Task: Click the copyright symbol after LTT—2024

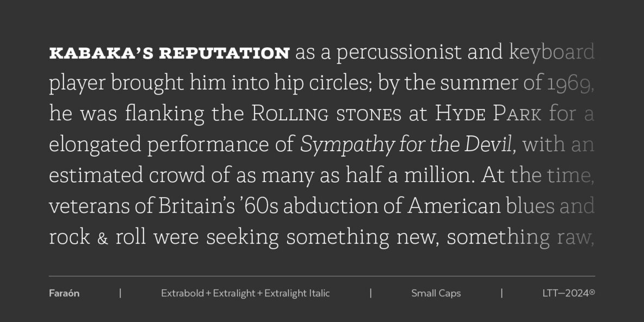Action: (592, 293)
